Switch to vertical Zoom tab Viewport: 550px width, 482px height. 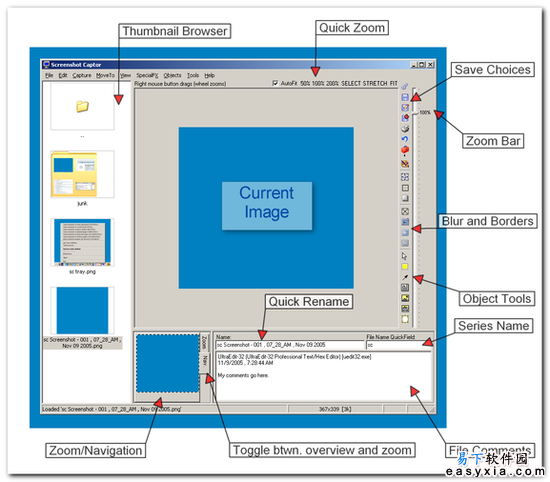pos(204,342)
